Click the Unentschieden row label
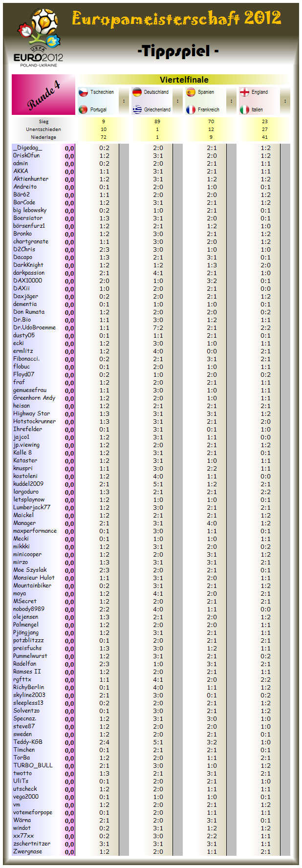Screen dimensions: 302x868 (x=43, y=130)
